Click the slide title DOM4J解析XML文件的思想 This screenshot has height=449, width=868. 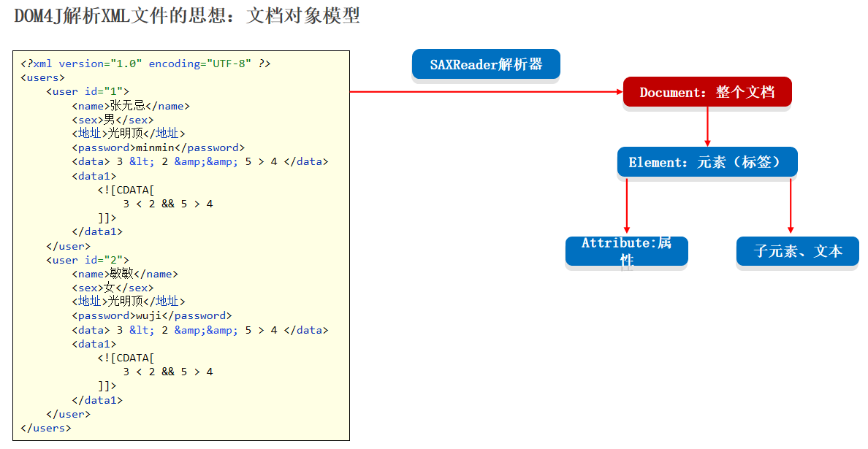pyautogui.click(x=186, y=15)
